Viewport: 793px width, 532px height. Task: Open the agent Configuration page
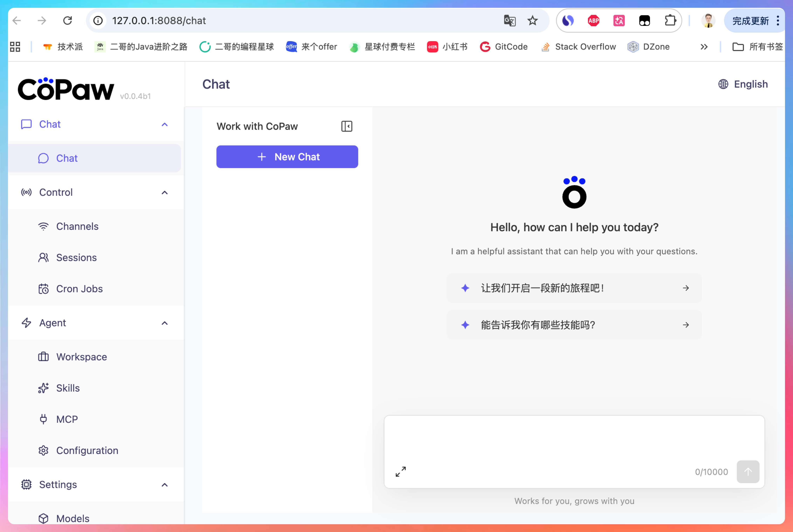87,450
